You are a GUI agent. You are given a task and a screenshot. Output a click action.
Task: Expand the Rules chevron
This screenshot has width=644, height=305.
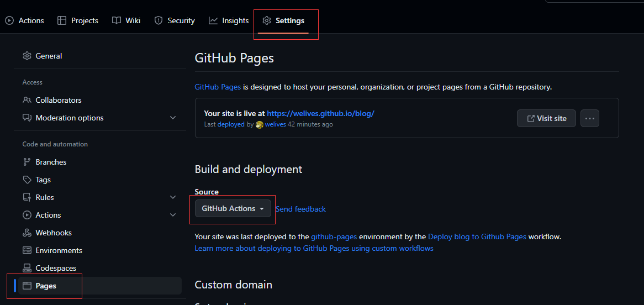(173, 197)
